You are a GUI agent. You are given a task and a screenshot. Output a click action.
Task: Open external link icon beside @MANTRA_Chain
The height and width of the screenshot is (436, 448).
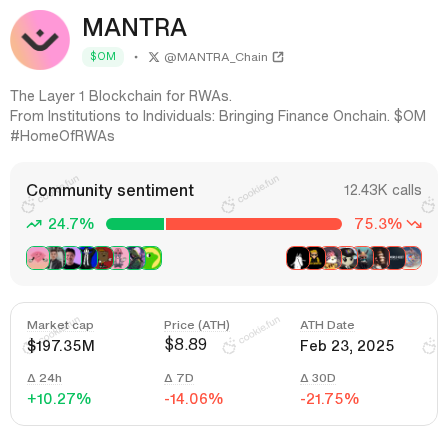click(x=278, y=57)
